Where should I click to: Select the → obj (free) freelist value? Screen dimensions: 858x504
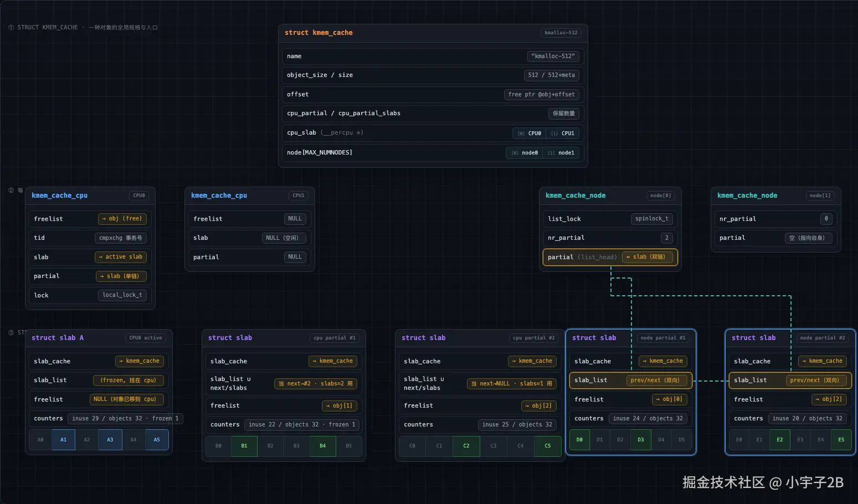tap(122, 219)
